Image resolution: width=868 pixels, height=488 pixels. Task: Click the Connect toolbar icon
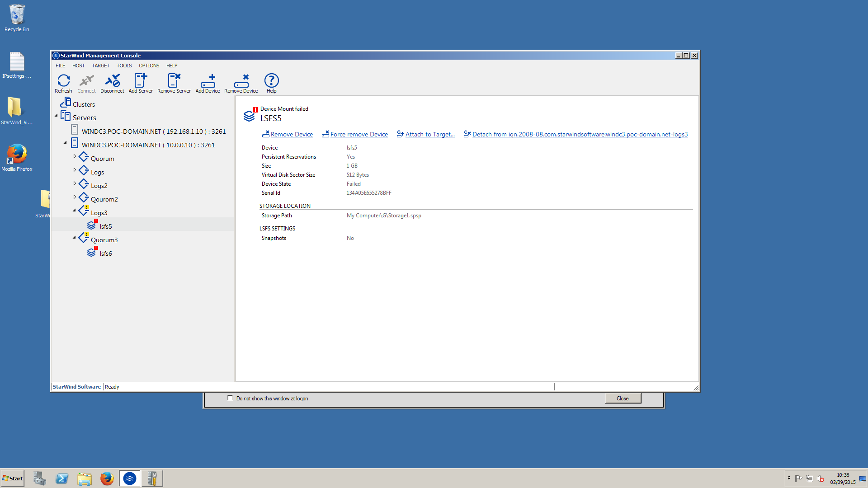[86, 83]
